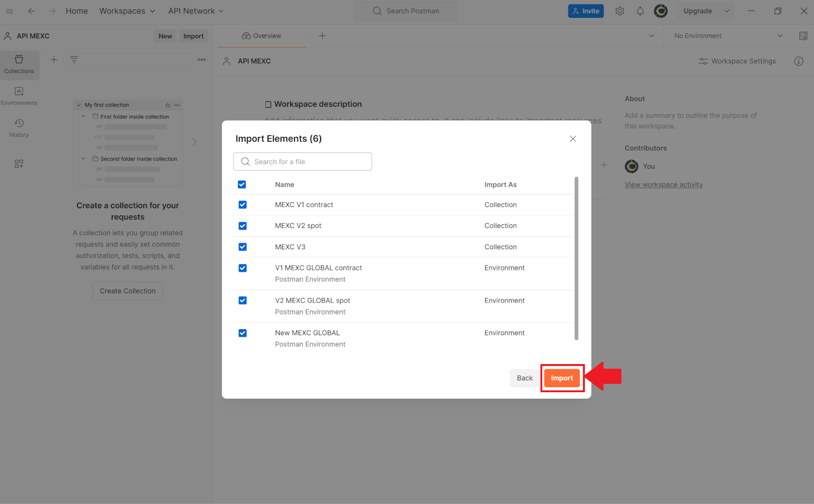Click the Invite button
The image size is (814, 504).
click(x=586, y=11)
